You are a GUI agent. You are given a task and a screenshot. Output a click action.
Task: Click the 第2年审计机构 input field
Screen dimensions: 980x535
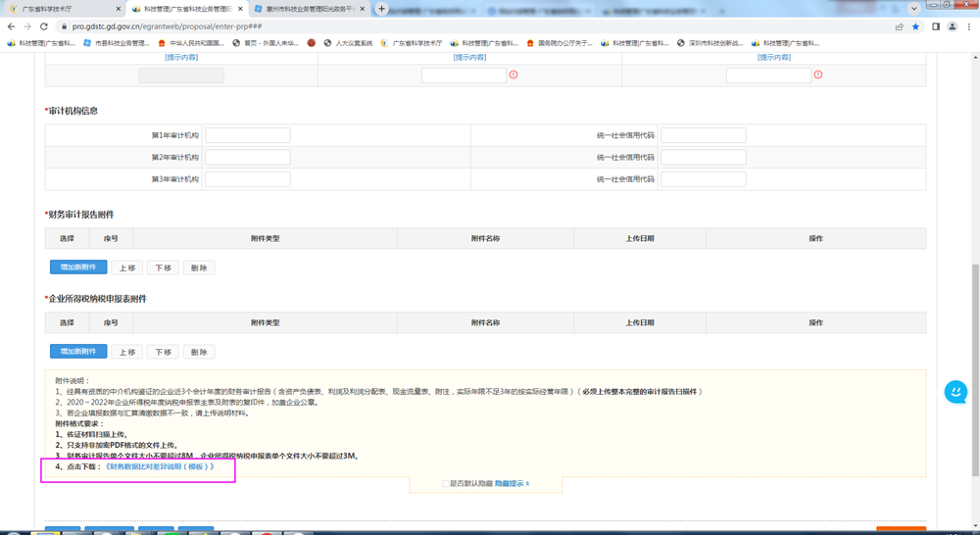(x=248, y=157)
